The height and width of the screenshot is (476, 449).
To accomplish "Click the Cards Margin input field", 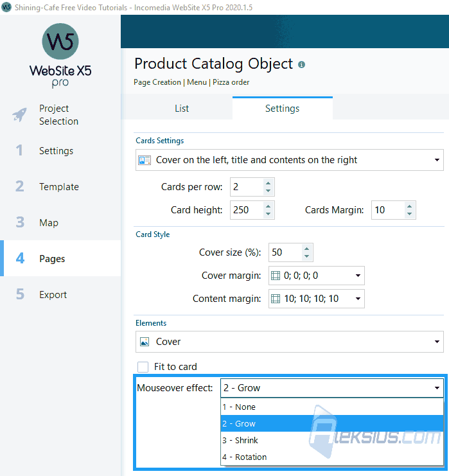I will 388,210.
